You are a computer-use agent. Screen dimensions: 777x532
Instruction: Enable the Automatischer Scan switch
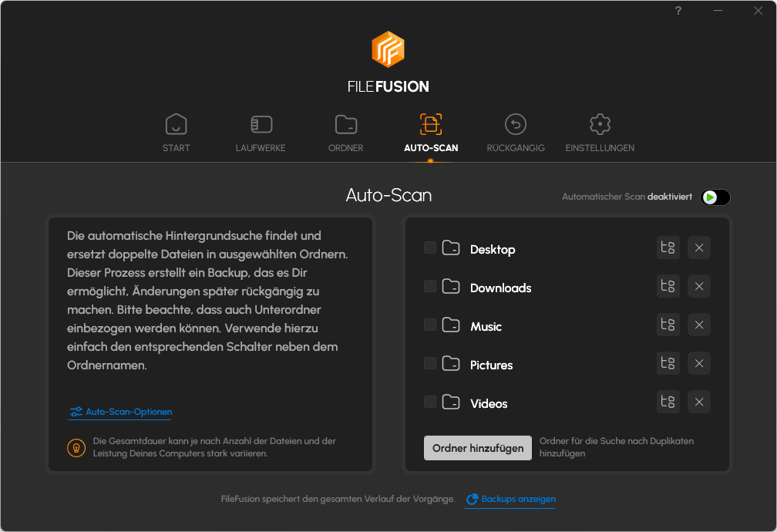pos(715,197)
